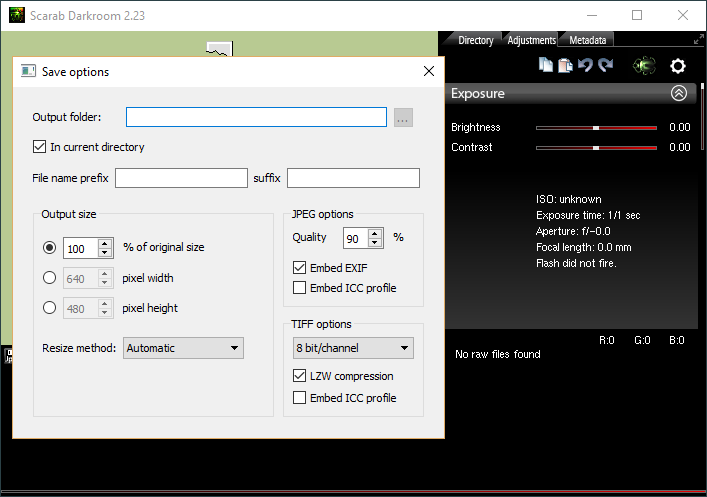This screenshot has width=707, height=497.
Task: Click the Save options dialog icon
Action: coord(28,71)
